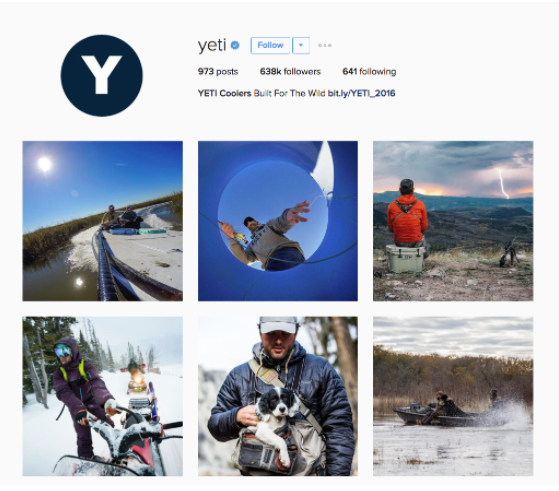Open the lightning storm orange jacket photo

click(x=453, y=221)
